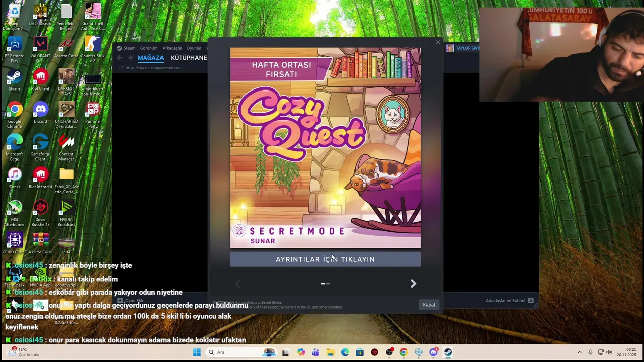Screen dimensions: 644x362
Task: Open the Oyunlar menu in Steam
Action: (x=194, y=48)
